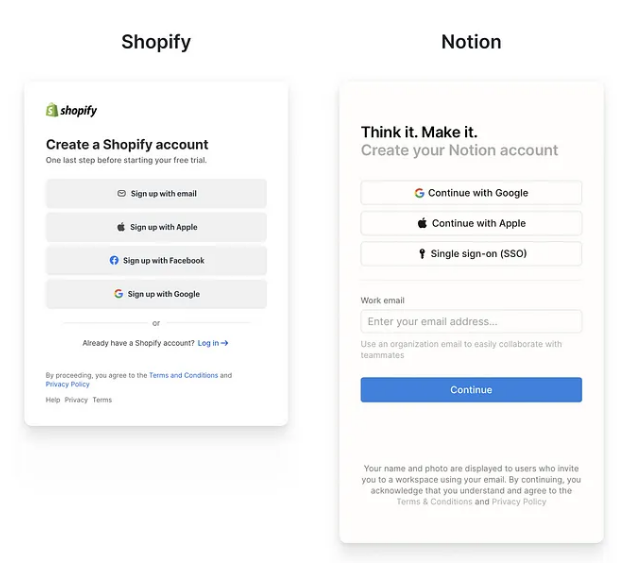Open Shopify Terms and Conditions link
Image resolution: width=623 pixels, height=563 pixels.
(184, 375)
